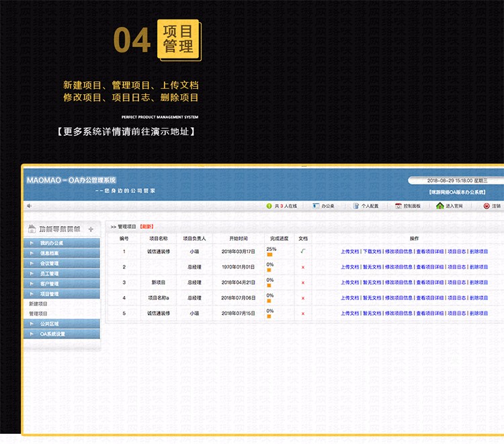
Task: Collapse the 项目管理 sidebar section
Action: click(62, 294)
